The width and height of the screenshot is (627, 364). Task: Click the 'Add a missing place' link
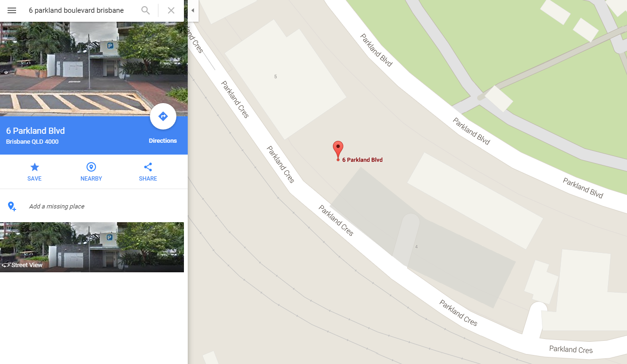pyautogui.click(x=57, y=207)
